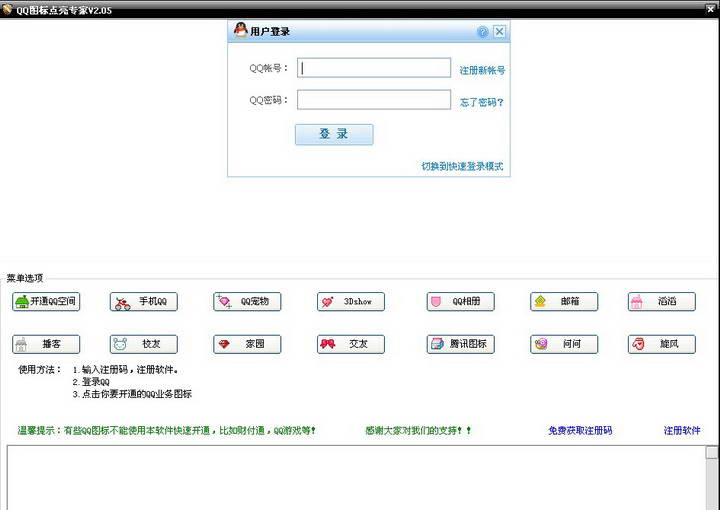This screenshot has width=720, height=510.
Task: Select the 播客 button
Action: coord(46,344)
